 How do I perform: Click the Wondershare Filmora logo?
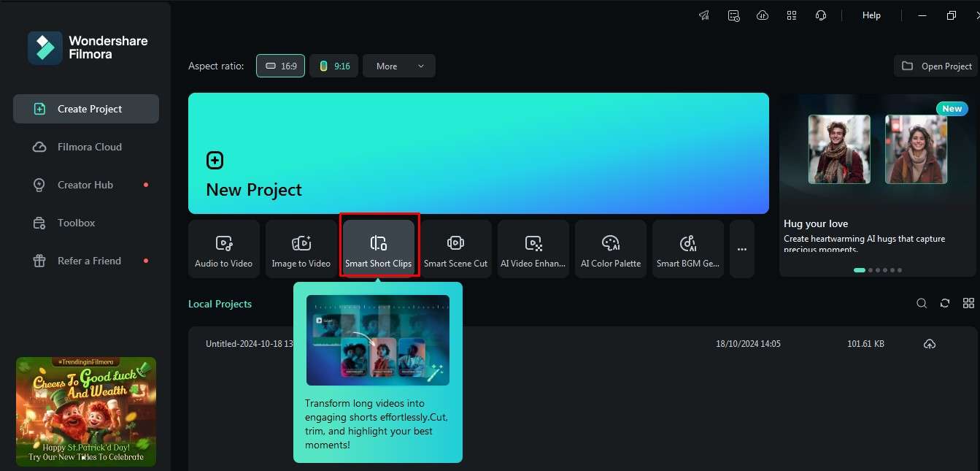point(45,47)
